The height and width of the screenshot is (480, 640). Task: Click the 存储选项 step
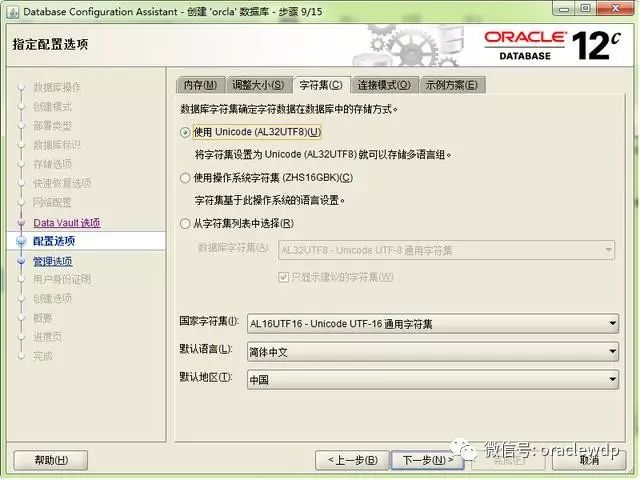pos(52,164)
